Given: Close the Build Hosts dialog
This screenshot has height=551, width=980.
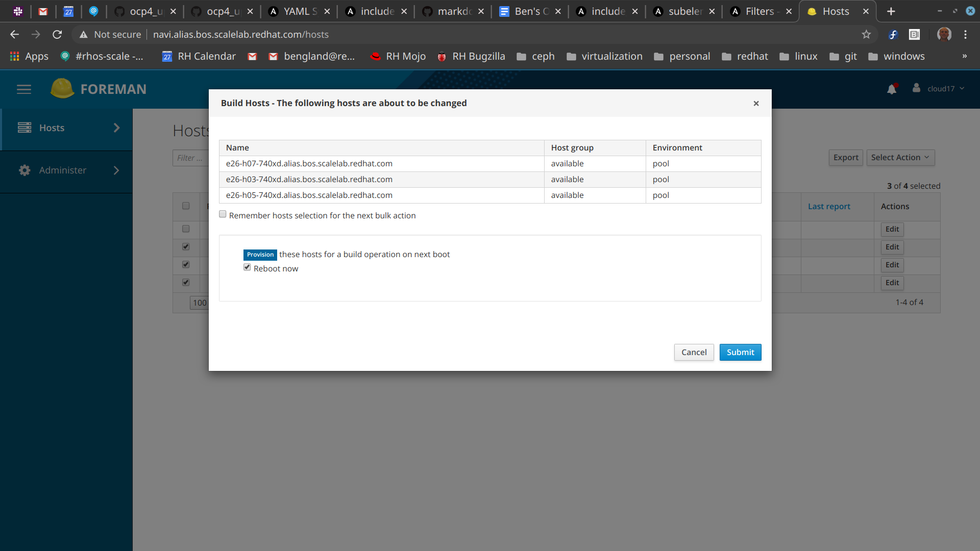Looking at the screenshot, I should (x=756, y=104).
